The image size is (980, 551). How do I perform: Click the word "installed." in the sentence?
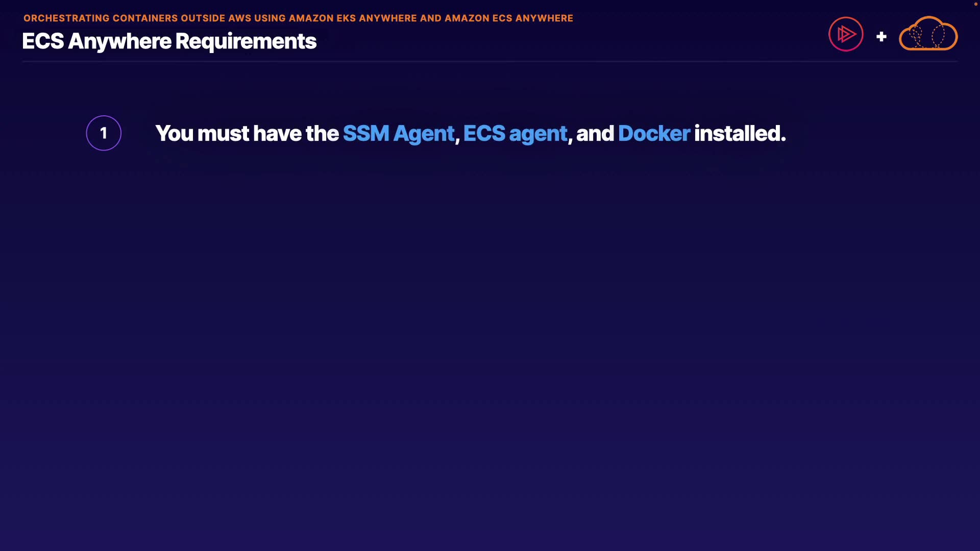coord(740,134)
